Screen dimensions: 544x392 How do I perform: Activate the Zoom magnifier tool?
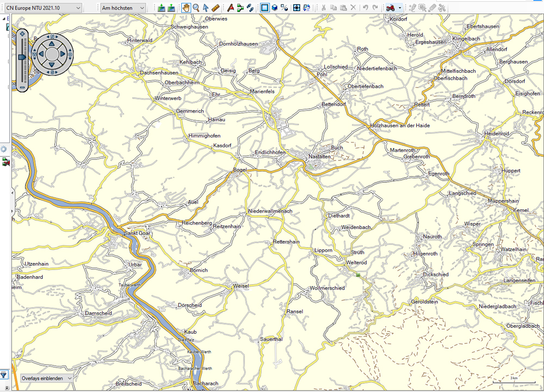tap(196, 8)
